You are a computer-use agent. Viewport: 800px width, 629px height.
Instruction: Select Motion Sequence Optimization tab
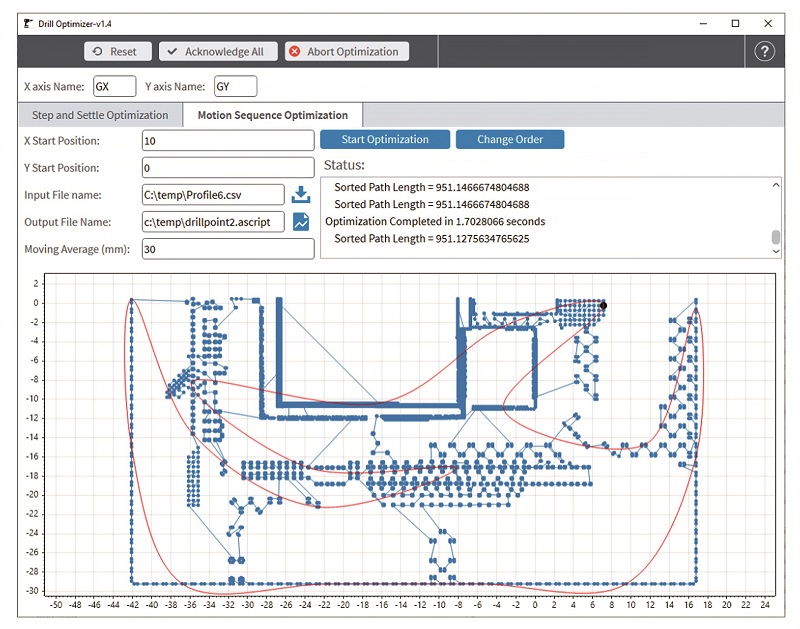click(x=272, y=115)
